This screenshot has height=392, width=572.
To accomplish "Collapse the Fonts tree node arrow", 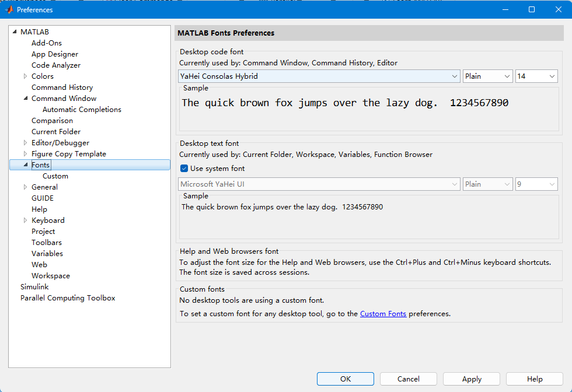I will pyautogui.click(x=26, y=165).
